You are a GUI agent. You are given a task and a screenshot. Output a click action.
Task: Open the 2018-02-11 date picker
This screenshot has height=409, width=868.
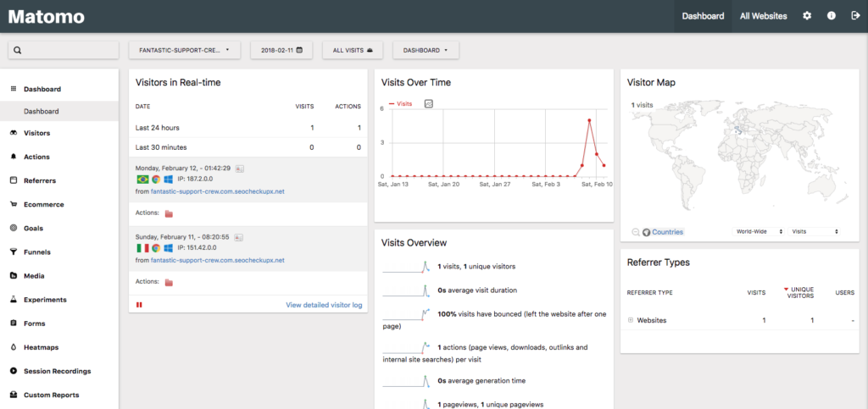281,50
